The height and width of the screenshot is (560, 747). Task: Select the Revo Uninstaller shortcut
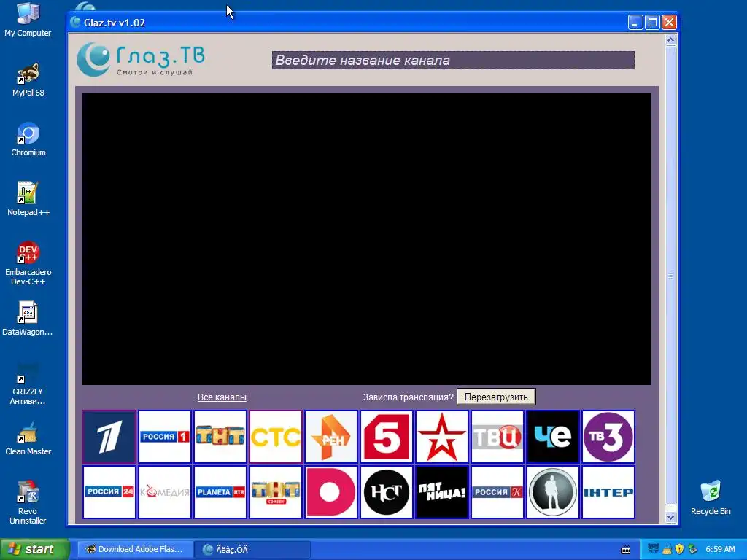coord(28,503)
